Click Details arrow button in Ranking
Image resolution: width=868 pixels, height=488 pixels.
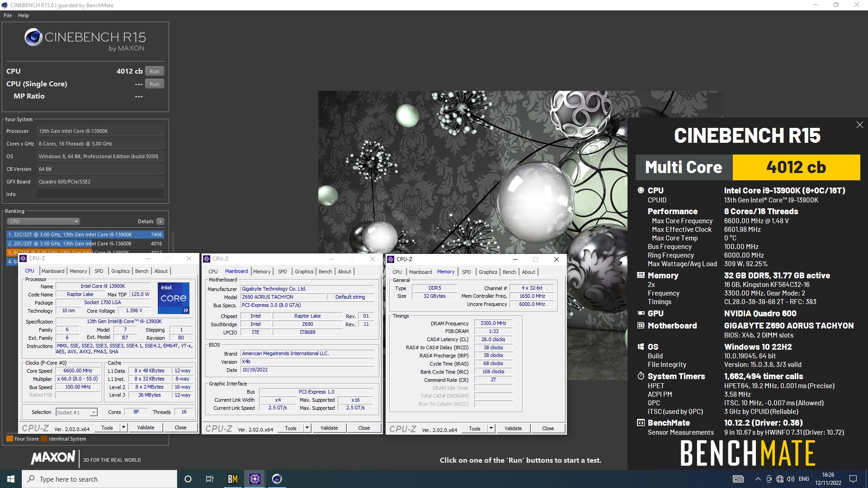click(160, 221)
